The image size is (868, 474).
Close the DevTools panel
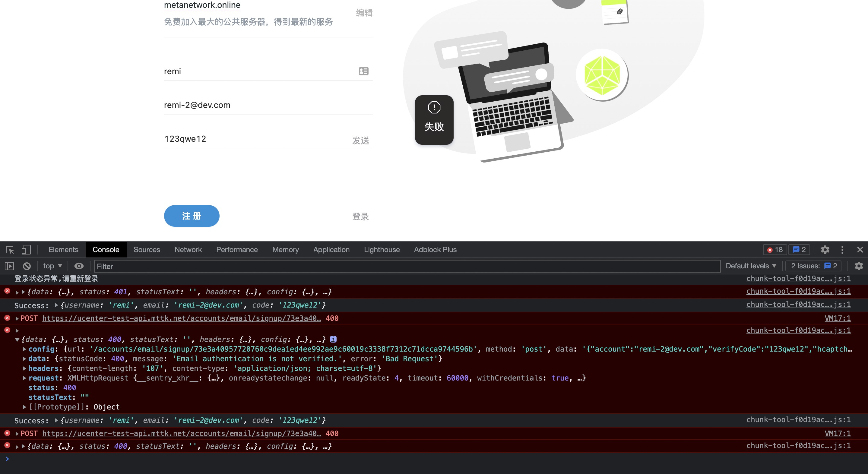coord(860,250)
